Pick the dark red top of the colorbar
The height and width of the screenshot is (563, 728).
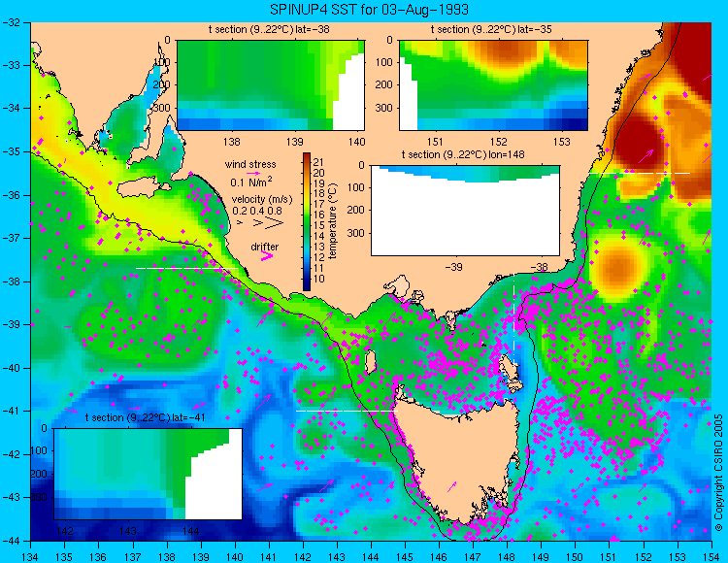pos(307,158)
